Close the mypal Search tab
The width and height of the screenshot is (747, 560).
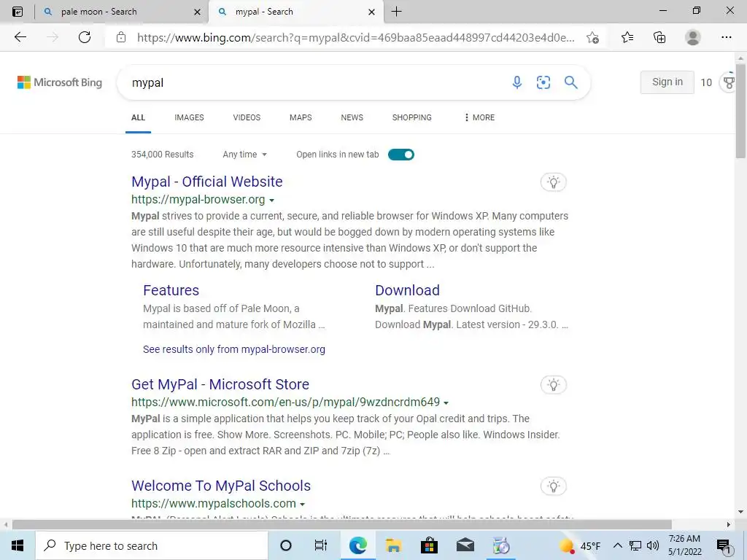coord(371,12)
